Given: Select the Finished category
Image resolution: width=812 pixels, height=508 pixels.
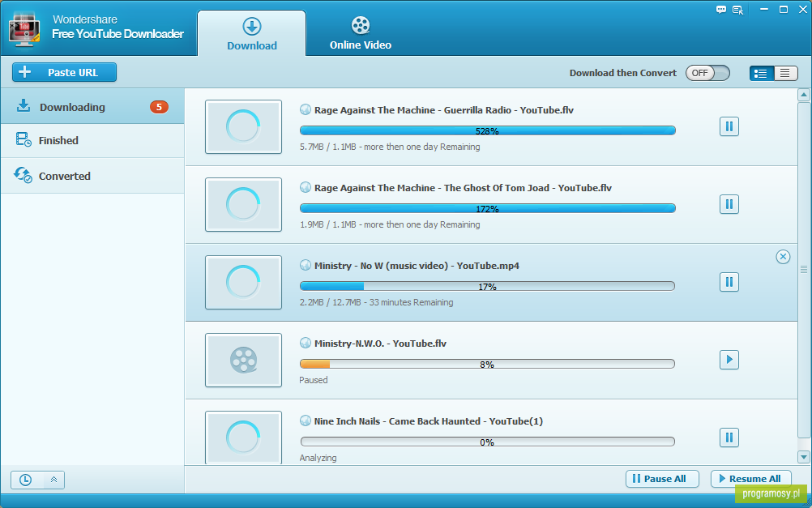Looking at the screenshot, I should click(92, 140).
